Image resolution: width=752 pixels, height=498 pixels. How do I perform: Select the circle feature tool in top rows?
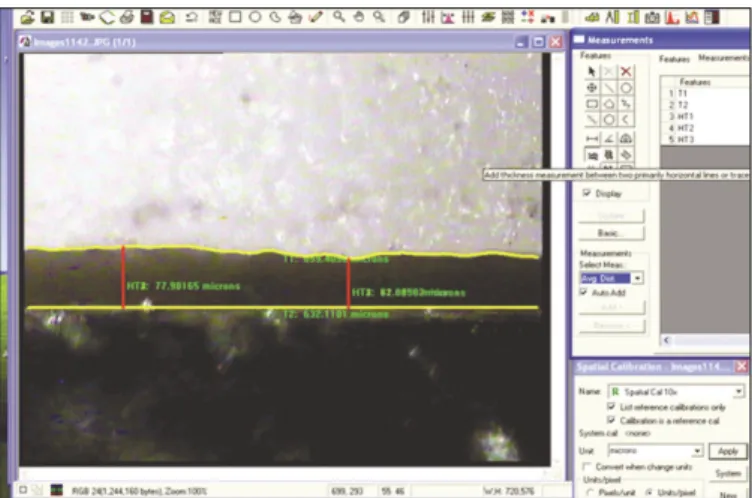point(625,88)
